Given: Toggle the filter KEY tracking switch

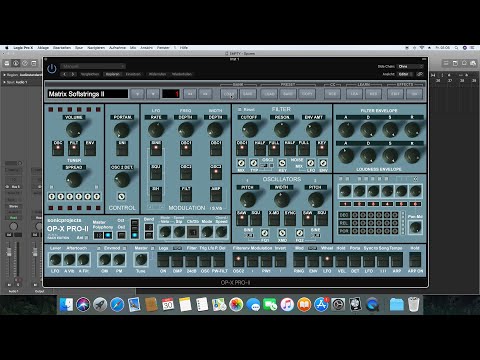Looking at the screenshot, I should (x=322, y=149).
